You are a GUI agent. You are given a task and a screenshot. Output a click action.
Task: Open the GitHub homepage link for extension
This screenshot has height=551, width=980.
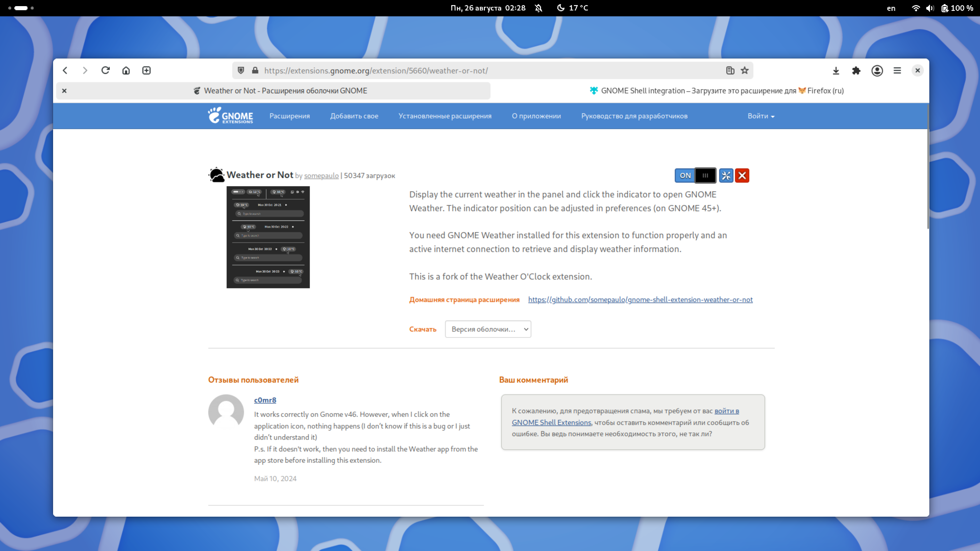[x=640, y=299]
